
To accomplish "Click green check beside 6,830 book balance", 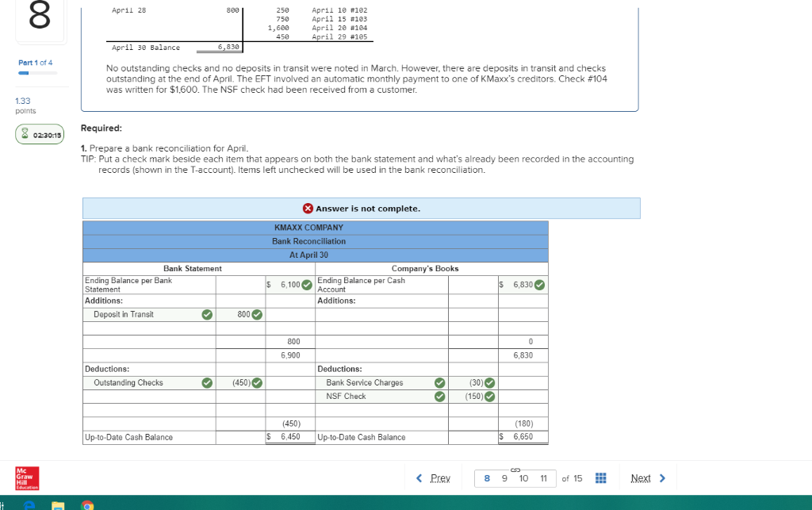I will point(539,285).
